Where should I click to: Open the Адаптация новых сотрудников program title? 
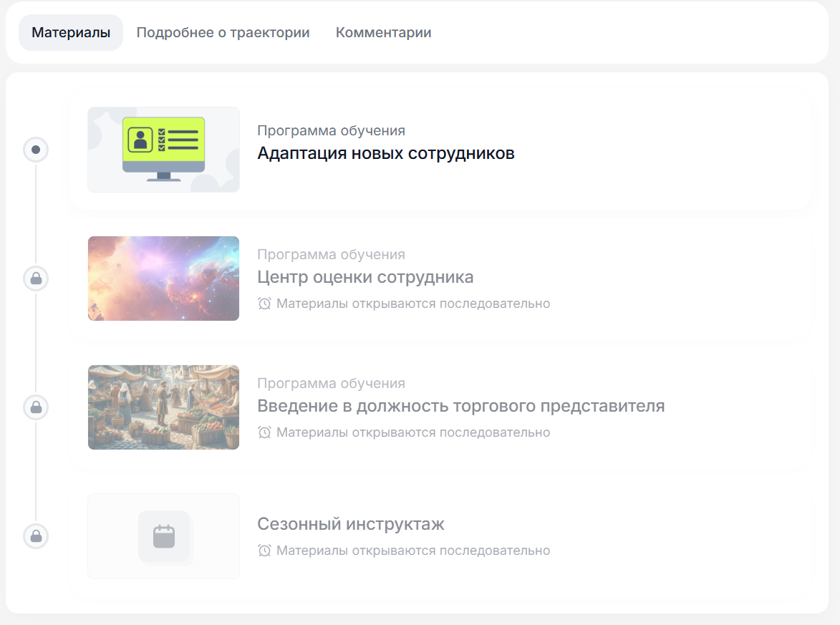click(x=386, y=153)
